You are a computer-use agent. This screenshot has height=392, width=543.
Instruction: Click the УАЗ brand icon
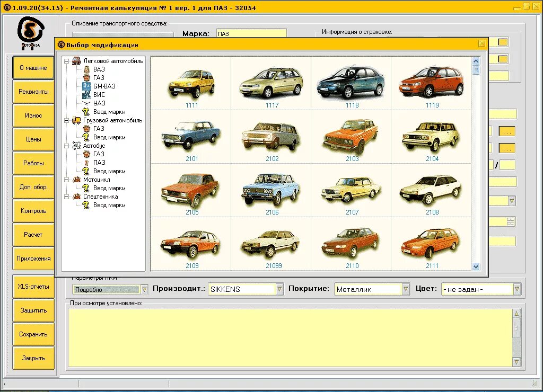pyautogui.click(x=86, y=103)
